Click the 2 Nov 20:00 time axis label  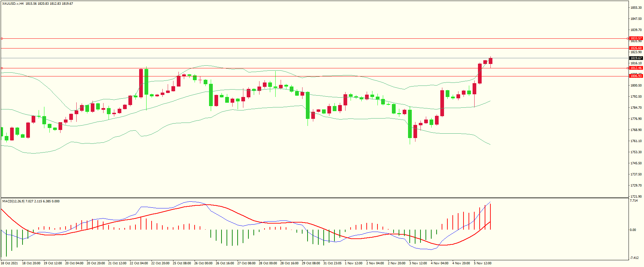pyautogui.click(x=397, y=263)
